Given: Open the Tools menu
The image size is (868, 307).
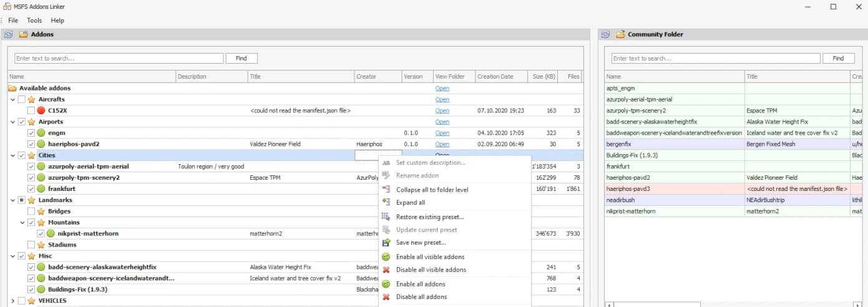Looking at the screenshot, I should tap(34, 21).
